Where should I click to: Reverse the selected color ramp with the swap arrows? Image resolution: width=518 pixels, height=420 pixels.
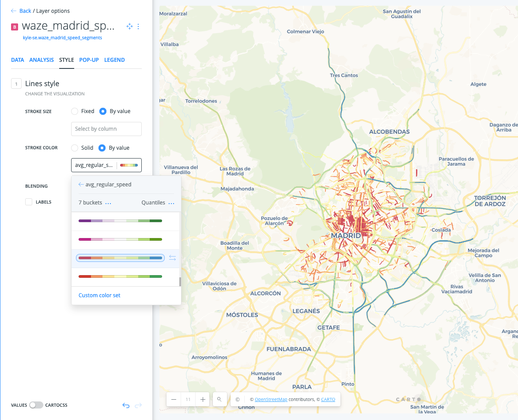tap(172, 257)
